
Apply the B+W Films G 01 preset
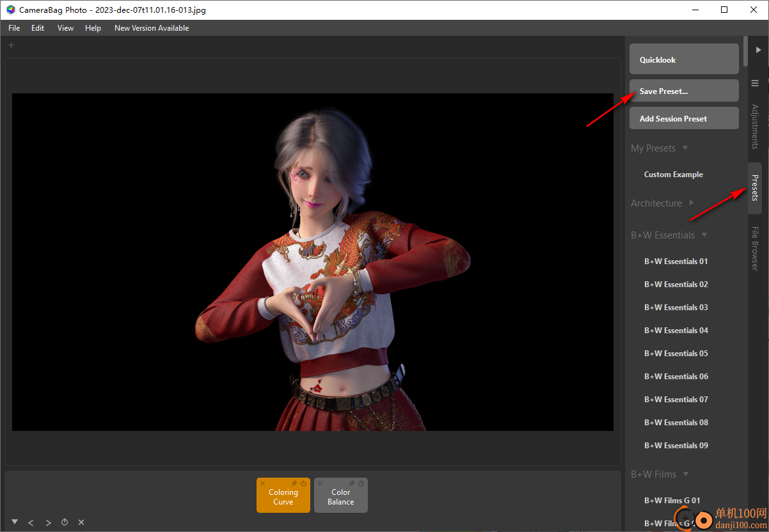click(x=672, y=500)
